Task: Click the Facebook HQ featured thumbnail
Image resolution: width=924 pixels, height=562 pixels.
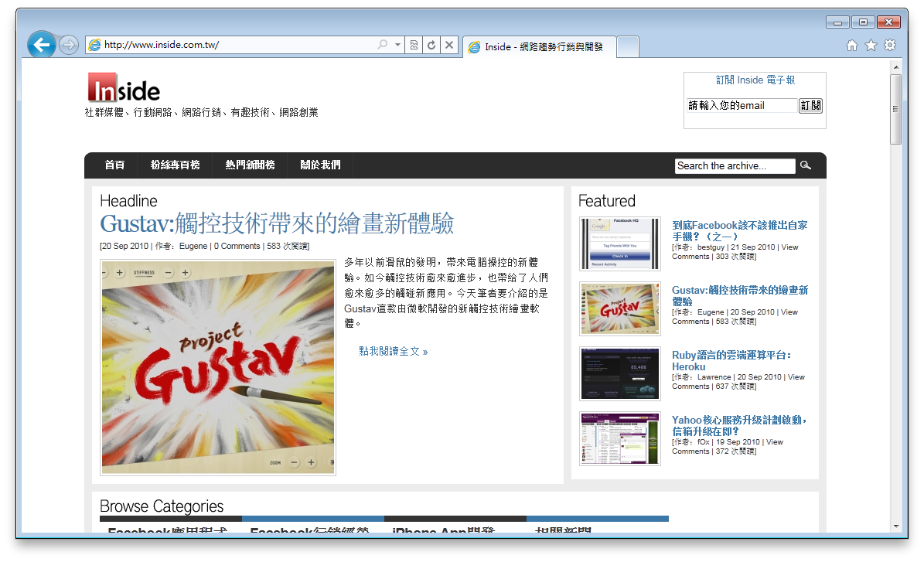Action: (620, 244)
